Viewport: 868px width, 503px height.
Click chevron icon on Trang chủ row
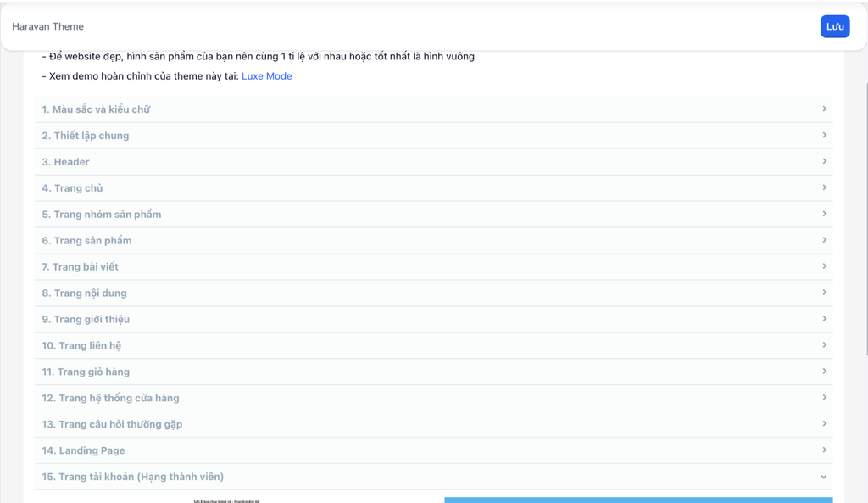[823, 188]
